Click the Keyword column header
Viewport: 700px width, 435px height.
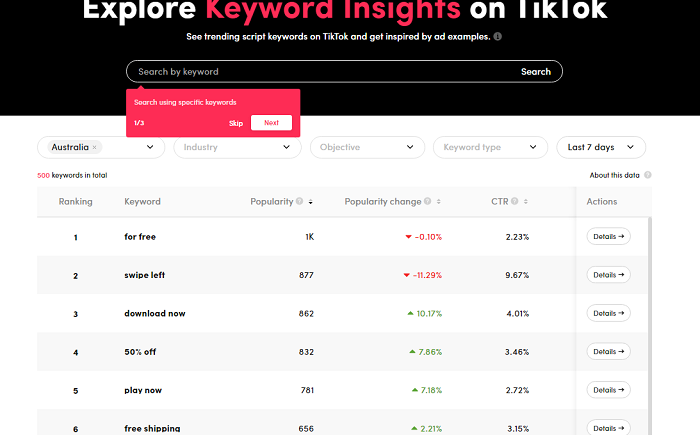(142, 201)
